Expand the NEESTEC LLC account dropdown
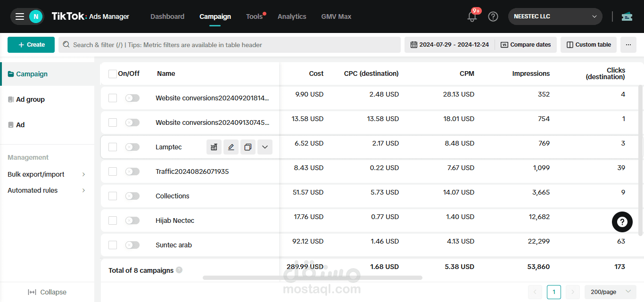644x302 pixels. [555, 16]
